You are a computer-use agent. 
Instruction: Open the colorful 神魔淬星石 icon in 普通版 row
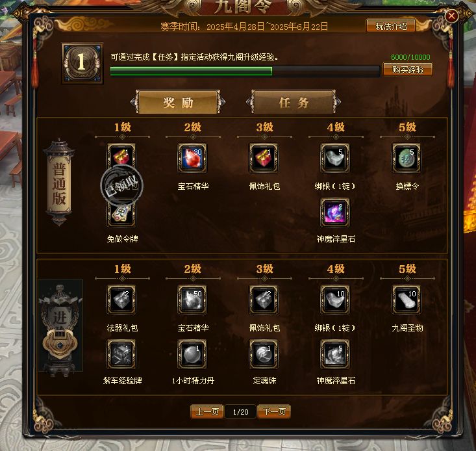335,213
